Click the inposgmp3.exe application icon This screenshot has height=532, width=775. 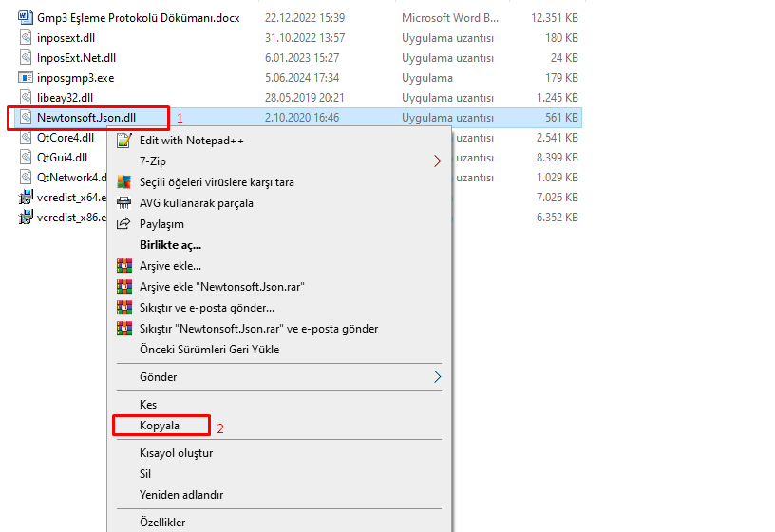click(26, 78)
